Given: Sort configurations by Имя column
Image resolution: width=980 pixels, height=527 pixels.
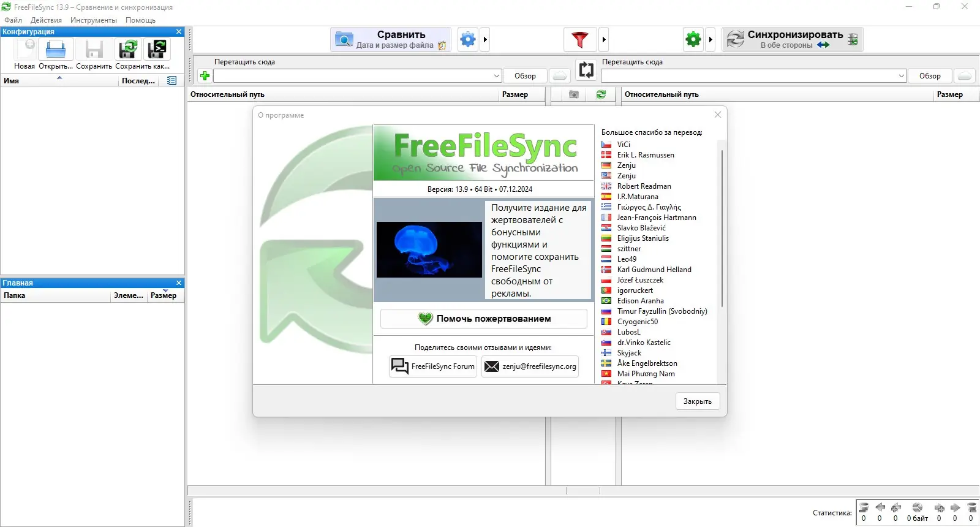Looking at the screenshot, I should pyautogui.click(x=59, y=80).
